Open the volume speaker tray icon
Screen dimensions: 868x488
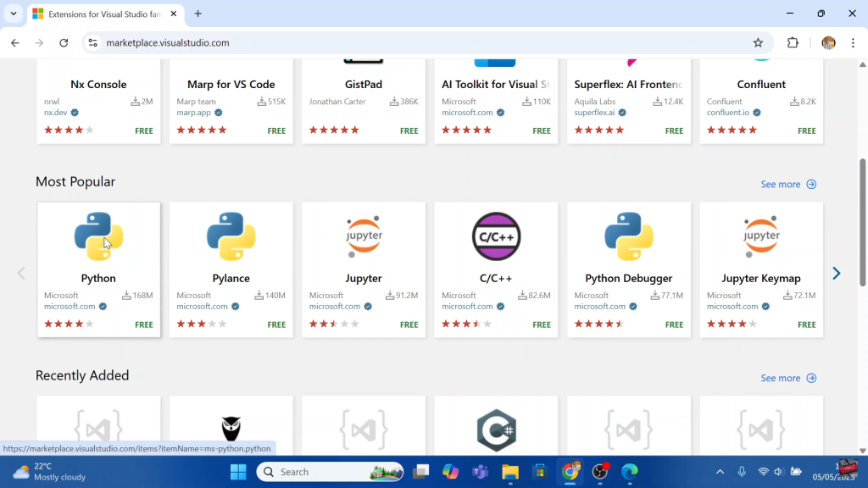pos(779,472)
